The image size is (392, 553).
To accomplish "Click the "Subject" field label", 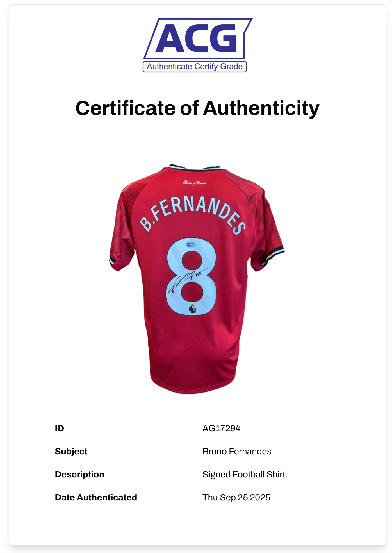I will tap(71, 451).
